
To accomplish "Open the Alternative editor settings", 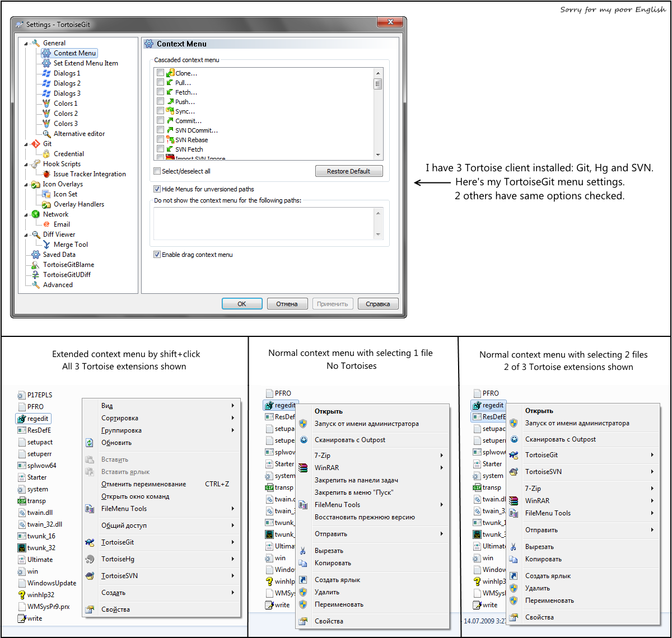I will click(79, 134).
